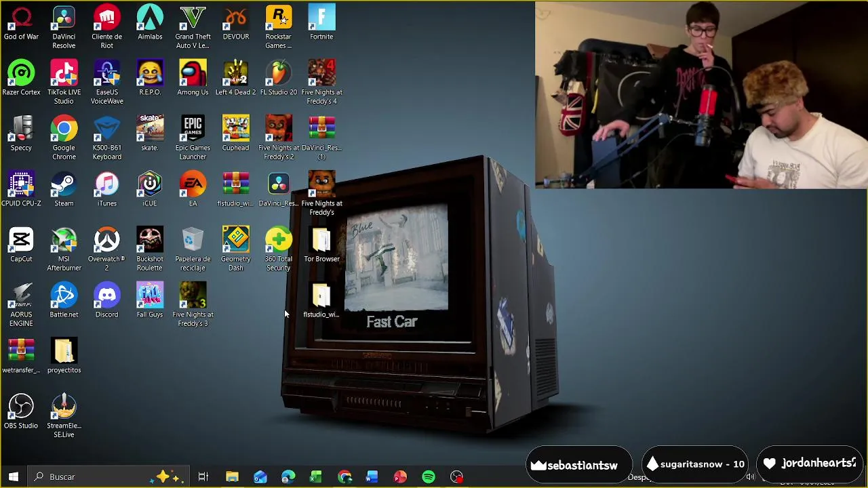Screen dimensions: 868x488
Task: Select the iTunes desktop icon
Action: point(106,190)
